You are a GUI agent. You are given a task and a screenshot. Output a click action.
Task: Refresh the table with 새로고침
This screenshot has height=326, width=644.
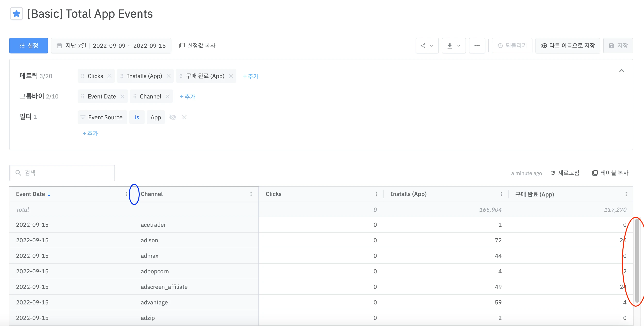(565, 173)
